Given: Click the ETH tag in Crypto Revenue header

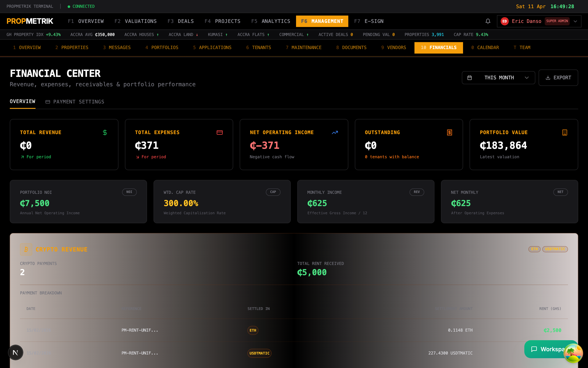Looking at the screenshot, I should point(534,249).
